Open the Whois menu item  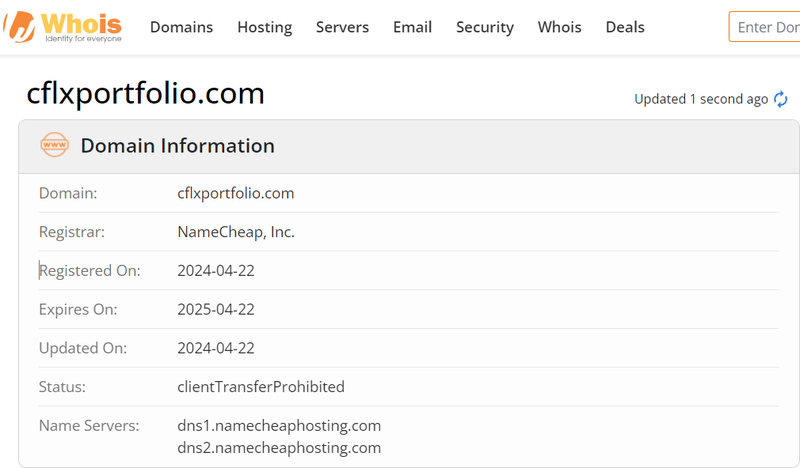point(559,27)
